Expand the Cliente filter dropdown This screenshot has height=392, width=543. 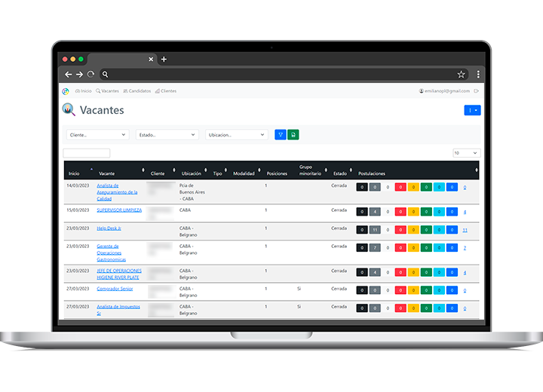pyautogui.click(x=98, y=135)
